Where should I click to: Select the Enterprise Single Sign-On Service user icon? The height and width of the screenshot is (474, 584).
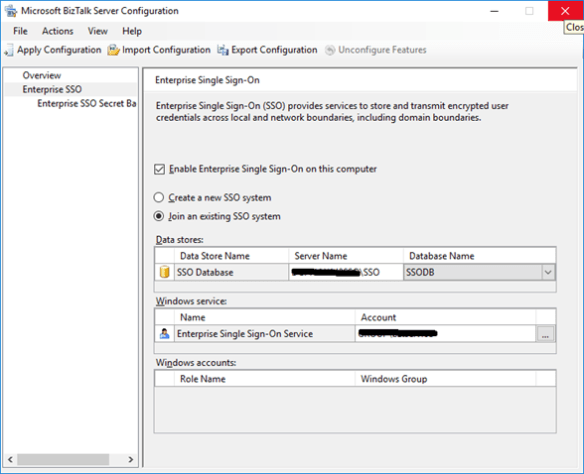click(x=164, y=333)
